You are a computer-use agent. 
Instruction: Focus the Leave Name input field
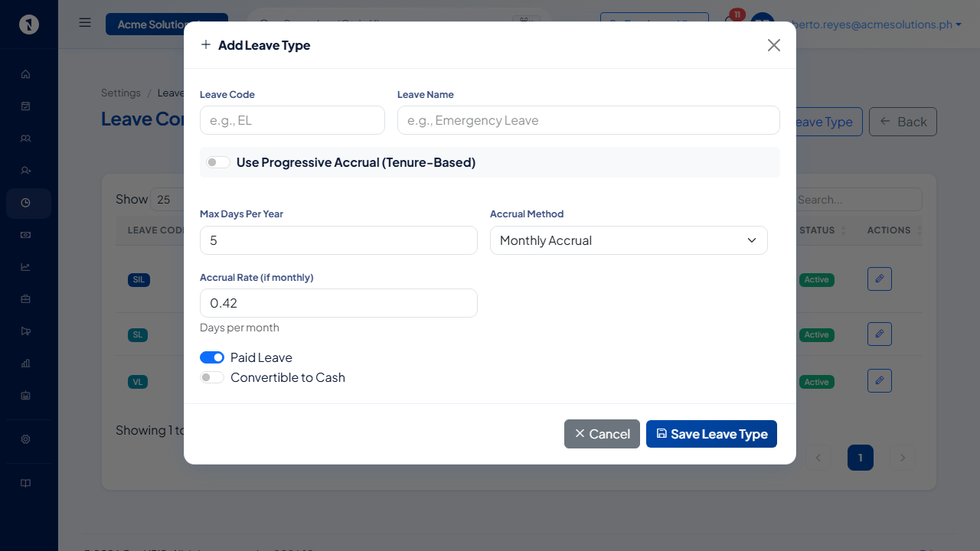pyautogui.click(x=589, y=120)
